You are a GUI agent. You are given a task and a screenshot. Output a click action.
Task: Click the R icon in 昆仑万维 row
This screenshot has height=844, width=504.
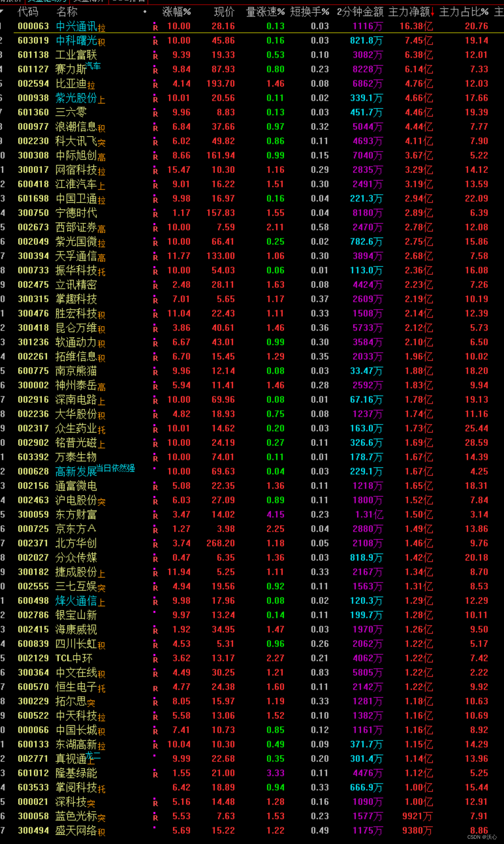[155, 329]
